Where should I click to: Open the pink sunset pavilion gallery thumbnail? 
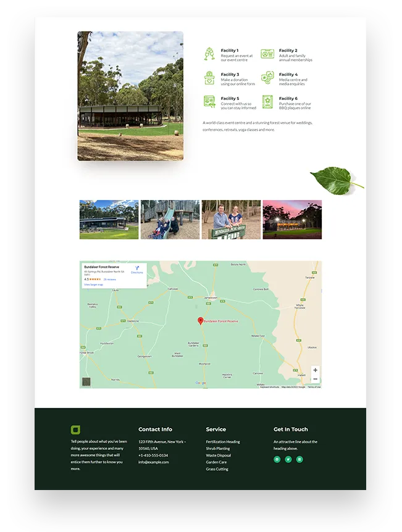coord(292,220)
